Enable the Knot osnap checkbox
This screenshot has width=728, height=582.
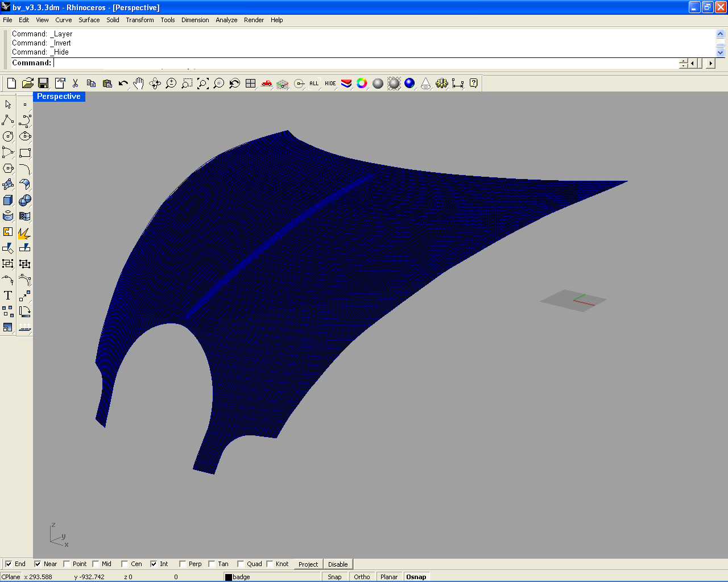pyautogui.click(x=270, y=564)
